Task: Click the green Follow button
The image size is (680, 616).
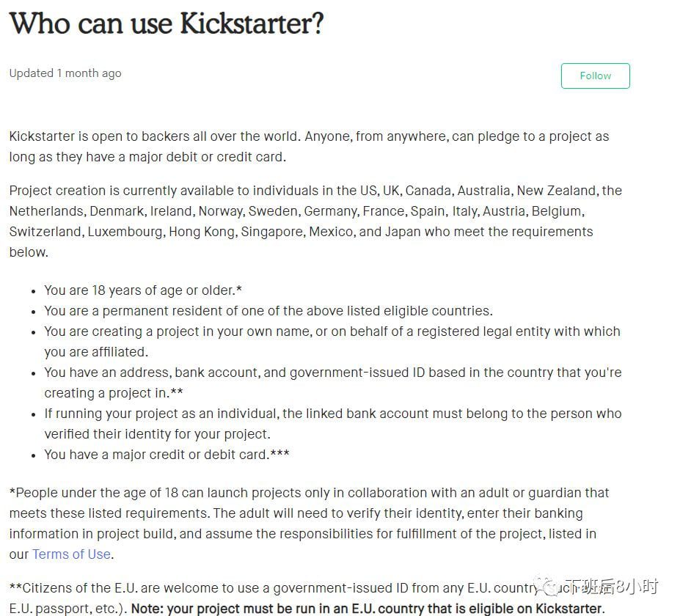Action: [x=595, y=76]
